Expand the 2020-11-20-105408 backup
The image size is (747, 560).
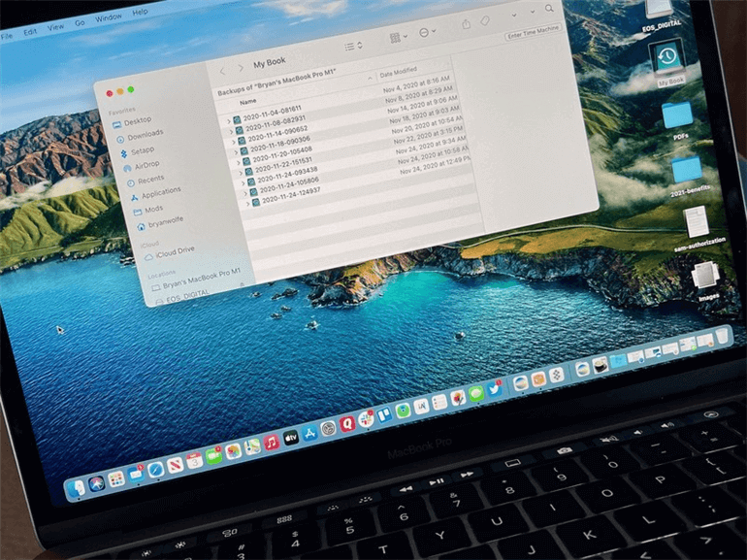[x=239, y=163]
